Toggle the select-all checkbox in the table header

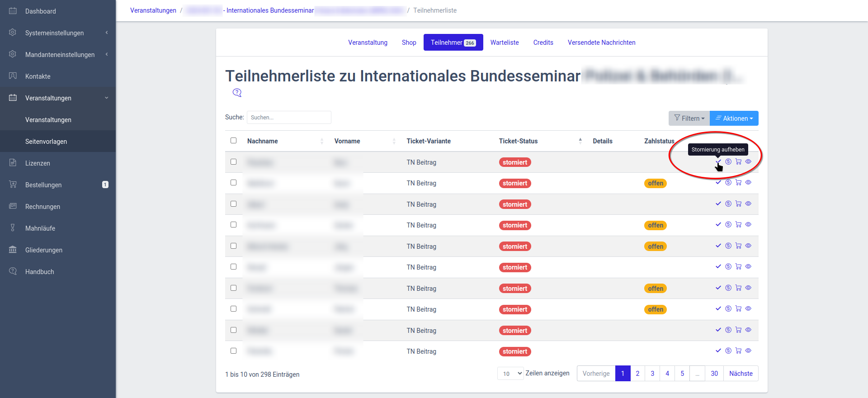click(x=233, y=141)
